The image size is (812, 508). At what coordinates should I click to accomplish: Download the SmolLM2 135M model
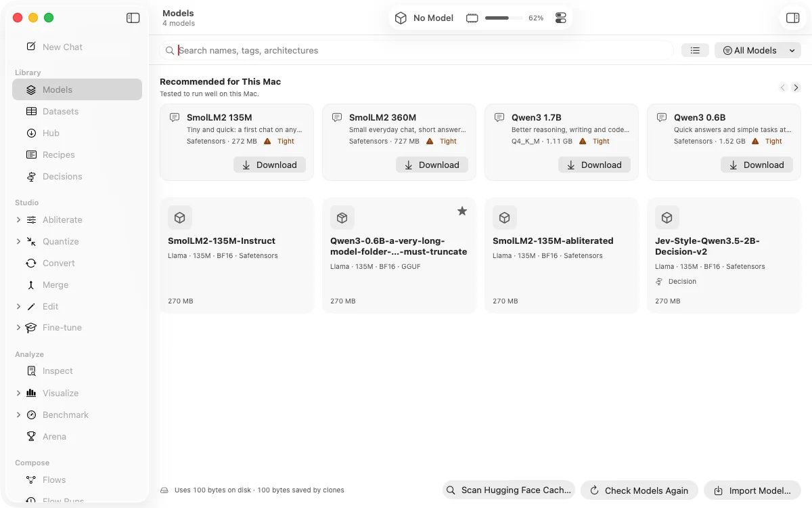point(269,165)
